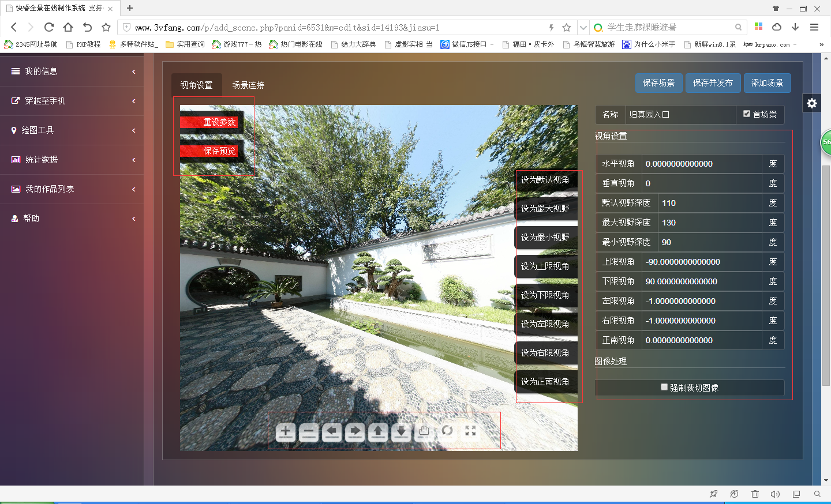This screenshot has height=504, width=831.
Task: Zoom in the panorama with the plus icon
Action: (x=286, y=431)
